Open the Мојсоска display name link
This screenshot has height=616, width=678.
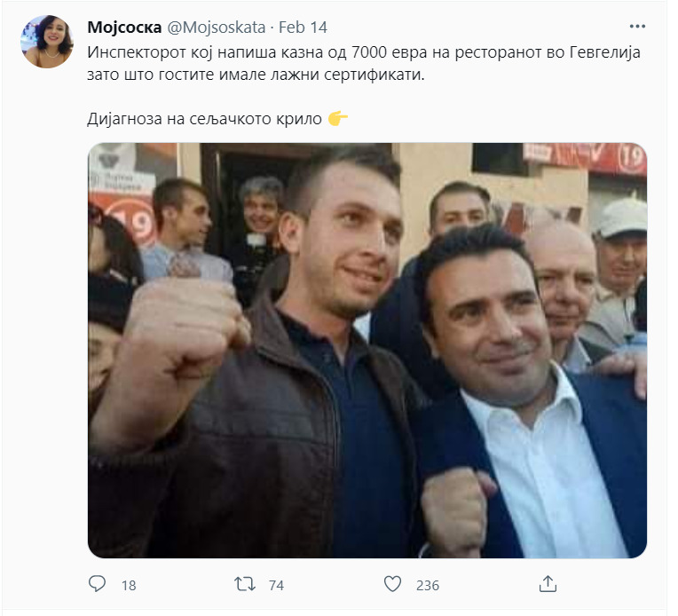124,28
